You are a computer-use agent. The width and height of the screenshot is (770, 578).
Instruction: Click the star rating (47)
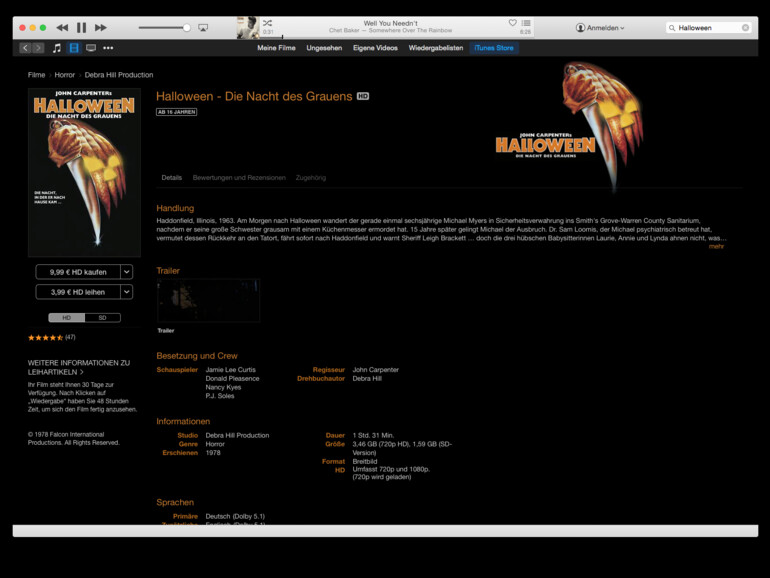coord(51,337)
